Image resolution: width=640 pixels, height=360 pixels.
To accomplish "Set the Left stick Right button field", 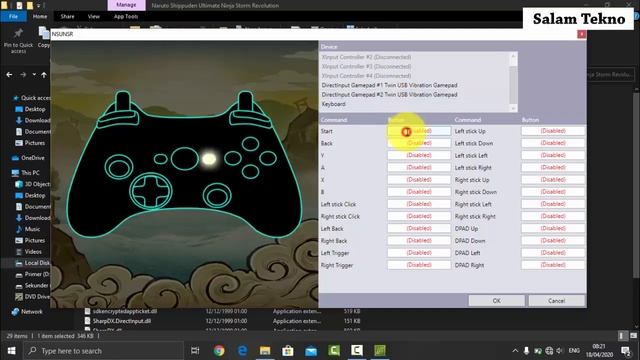I will click(x=553, y=167).
